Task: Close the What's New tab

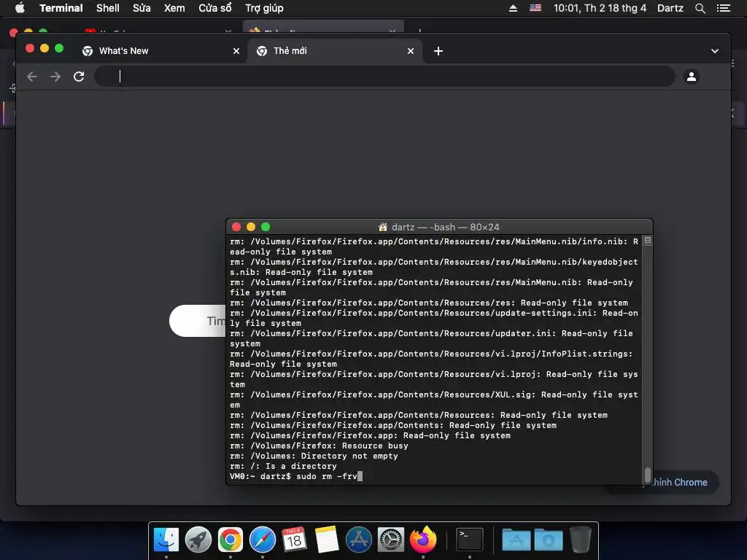Action: click(236, 51)
